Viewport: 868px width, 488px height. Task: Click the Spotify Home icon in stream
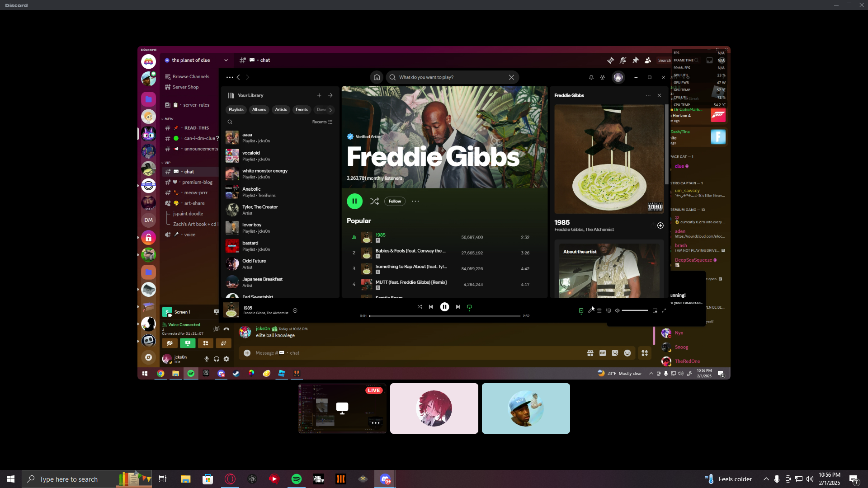pyautogui.click(x=377, y=77)
